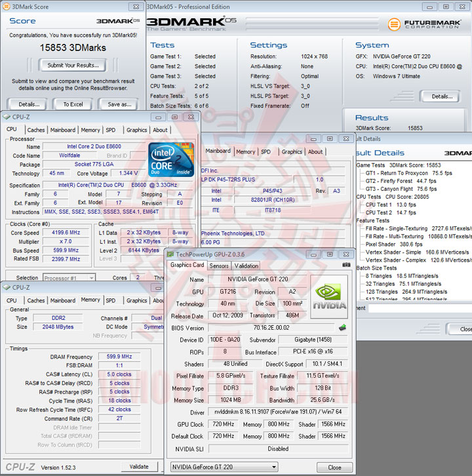The image size is (472, 476).
Task: Click the CPU-Z title bar icon of the Memory window
Action: coord(7,287)
